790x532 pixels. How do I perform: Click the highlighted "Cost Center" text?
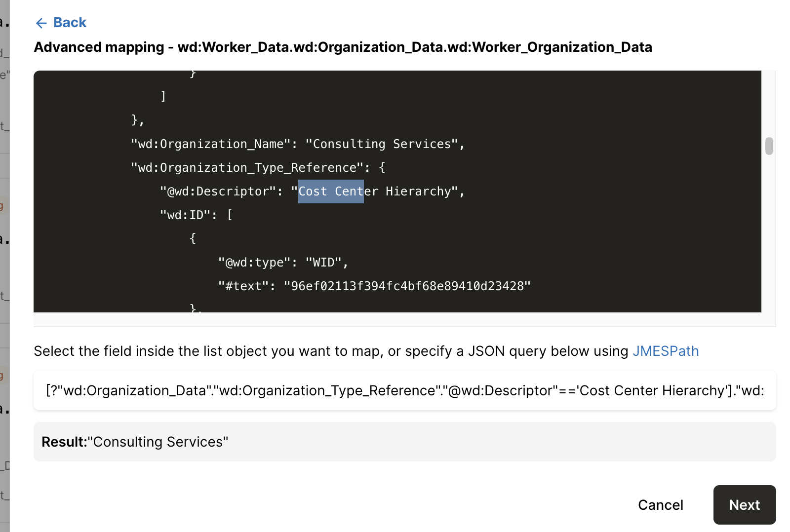pyautogui.click(x=331, y=191)
